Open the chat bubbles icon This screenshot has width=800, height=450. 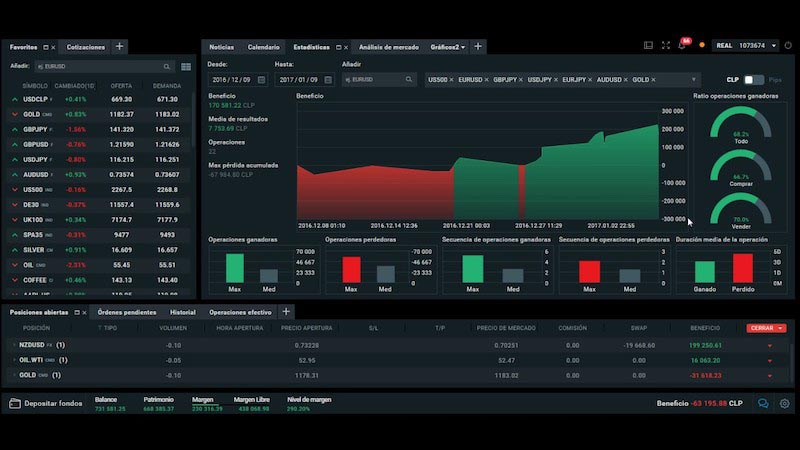[763, 404]
